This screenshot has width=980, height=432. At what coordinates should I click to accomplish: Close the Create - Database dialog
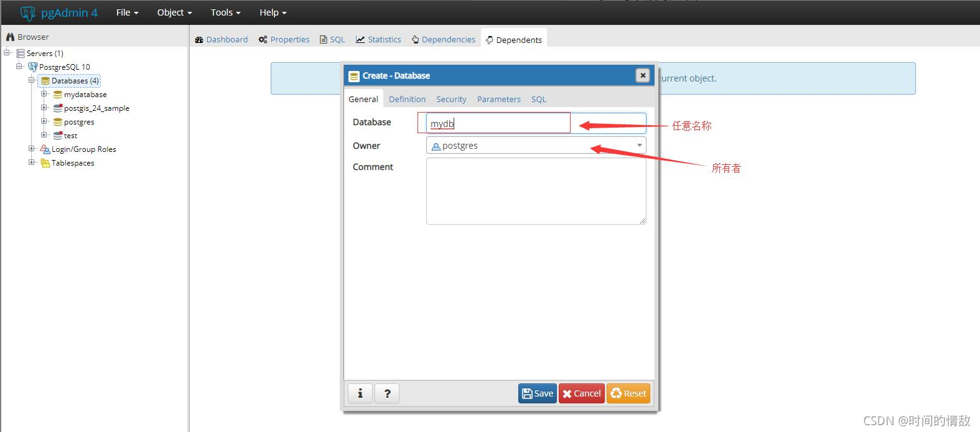tap(643, 75)
